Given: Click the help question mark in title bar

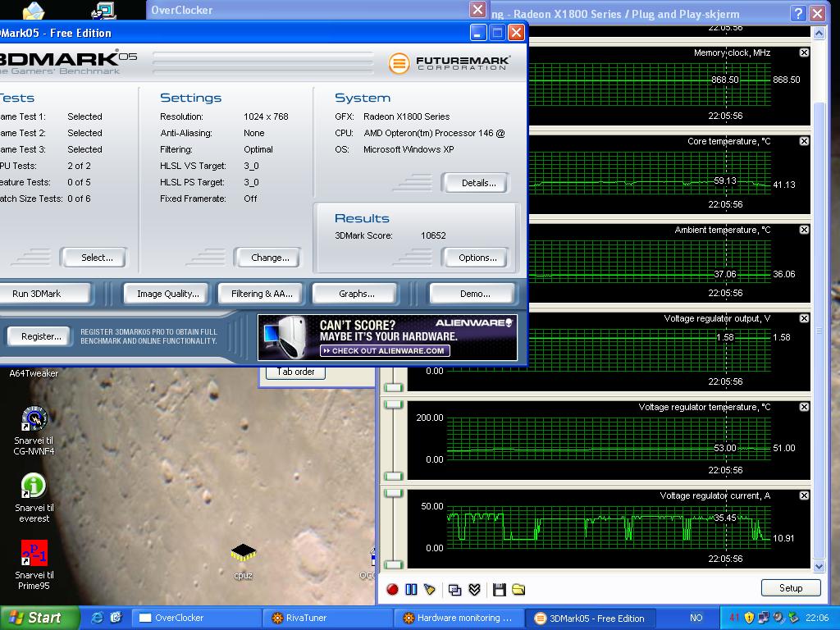Looking at the screenshot, I should tap(798, 13).
